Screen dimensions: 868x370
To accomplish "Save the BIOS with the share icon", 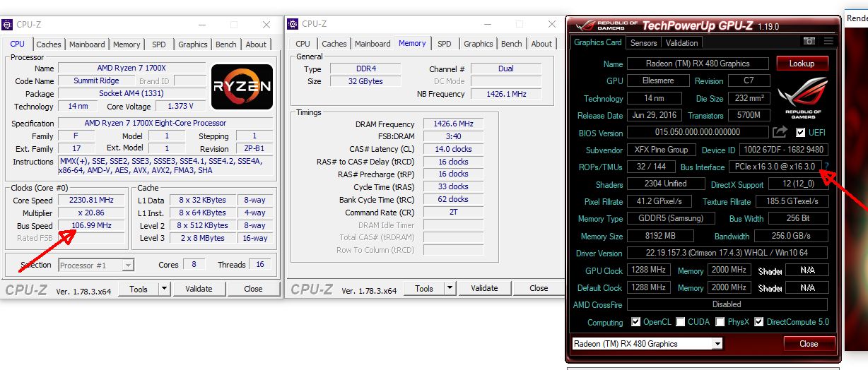I will pos(780,132).
